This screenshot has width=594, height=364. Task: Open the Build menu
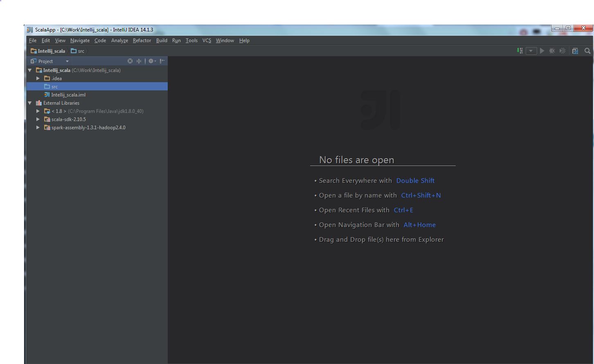click(x=162, y=40)
